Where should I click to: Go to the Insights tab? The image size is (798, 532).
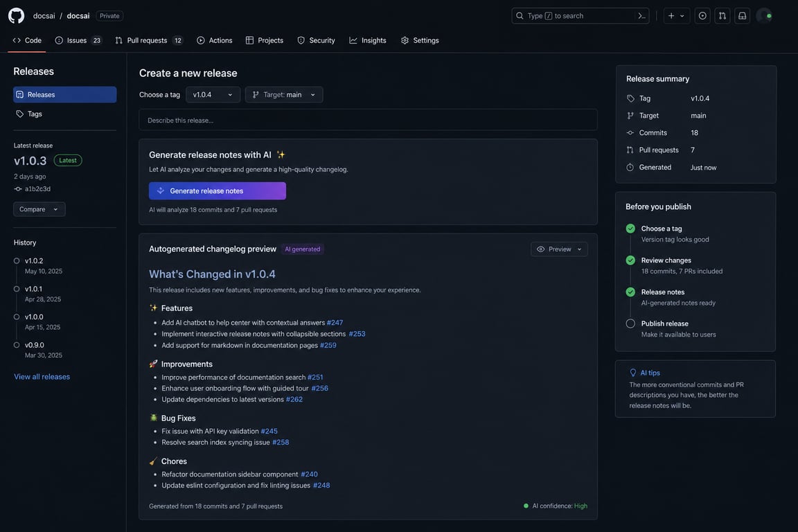click(x=367, y=40)
